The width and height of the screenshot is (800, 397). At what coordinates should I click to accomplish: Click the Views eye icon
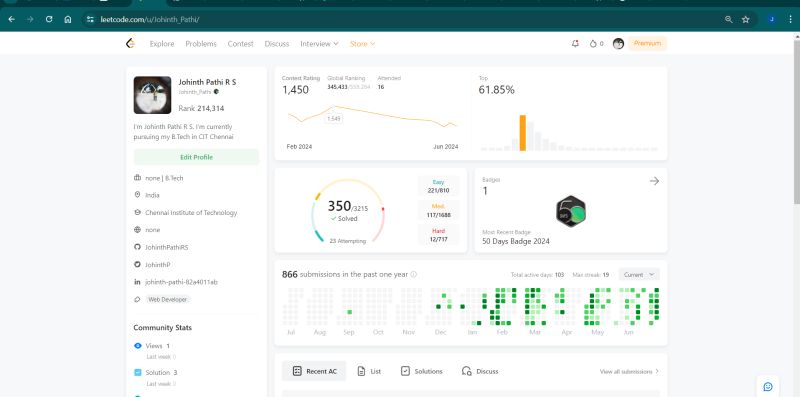pos(137,346)
